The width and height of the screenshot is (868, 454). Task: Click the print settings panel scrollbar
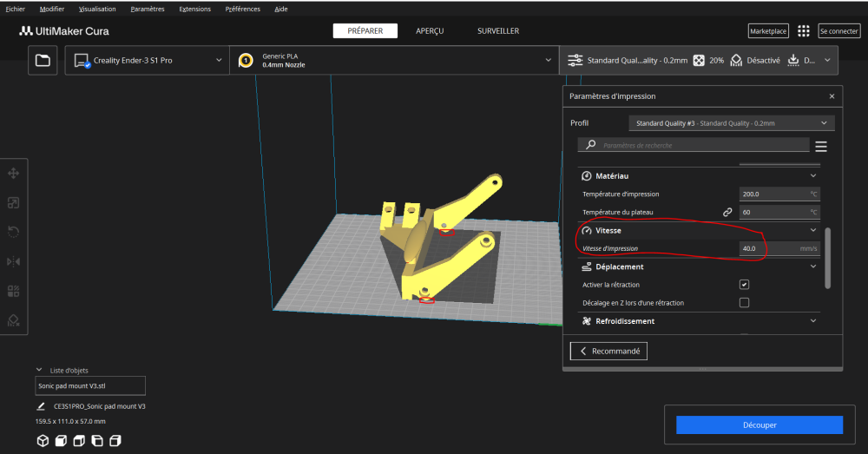827,258
